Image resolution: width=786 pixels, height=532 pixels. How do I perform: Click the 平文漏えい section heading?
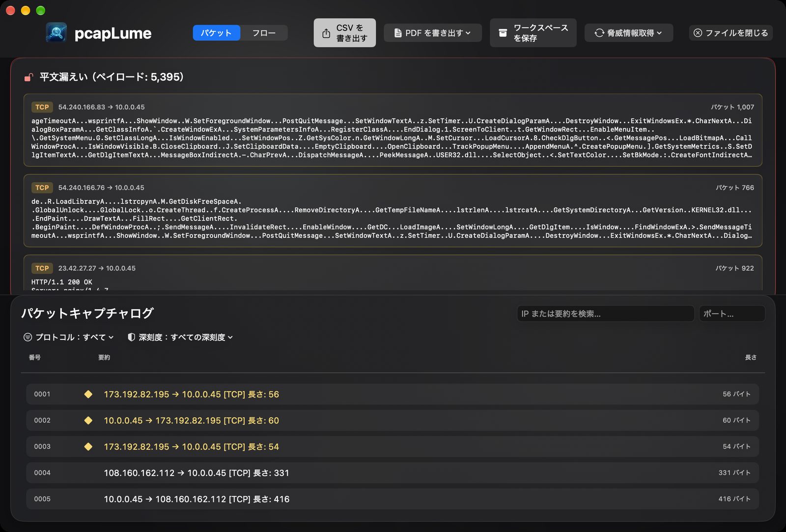112,77
